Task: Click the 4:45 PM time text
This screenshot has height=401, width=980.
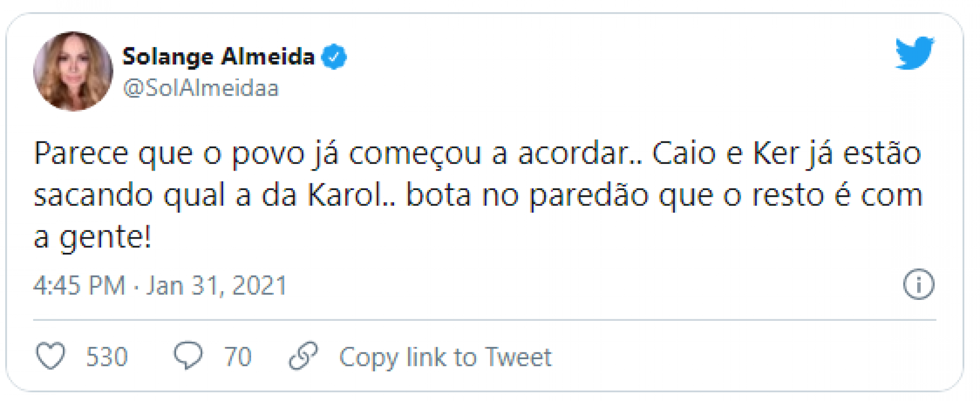Action: 79,285
